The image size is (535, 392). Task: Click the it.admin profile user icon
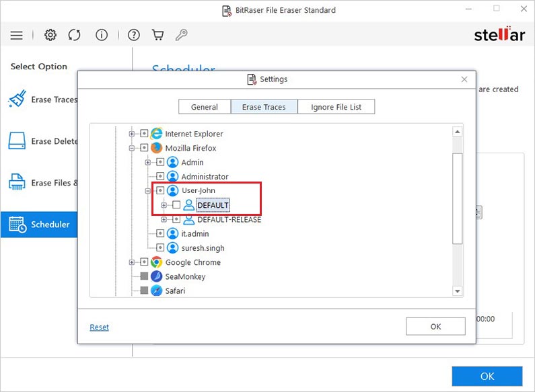[x=173, y=233]
